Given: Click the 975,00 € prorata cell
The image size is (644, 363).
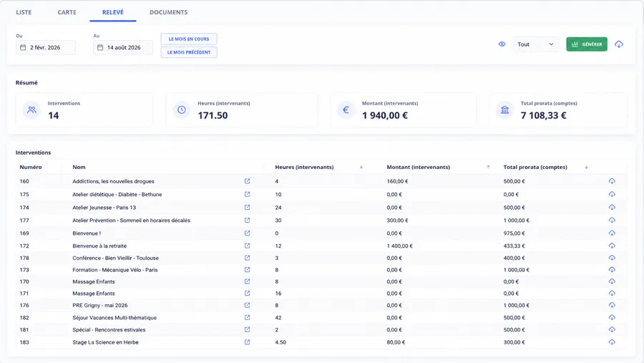Looking at the screenshot, I should (514, 233).
